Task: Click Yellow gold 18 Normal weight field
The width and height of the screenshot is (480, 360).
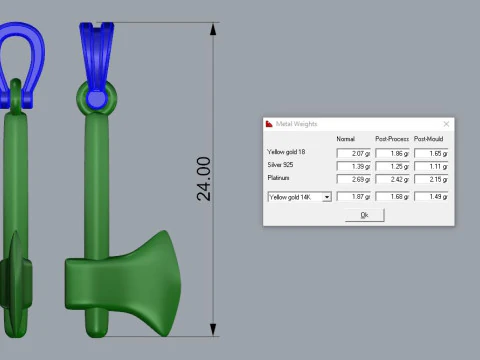Action: 354,153
